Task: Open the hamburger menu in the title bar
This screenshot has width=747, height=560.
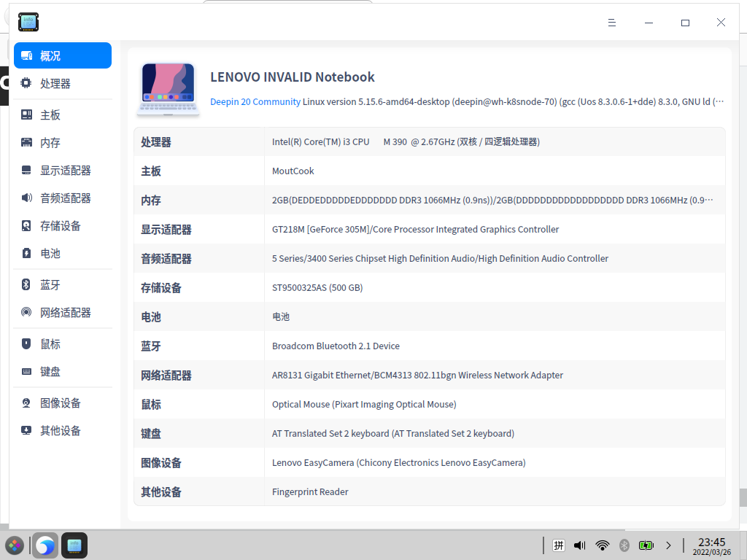Action: click(x=611, y=23)
